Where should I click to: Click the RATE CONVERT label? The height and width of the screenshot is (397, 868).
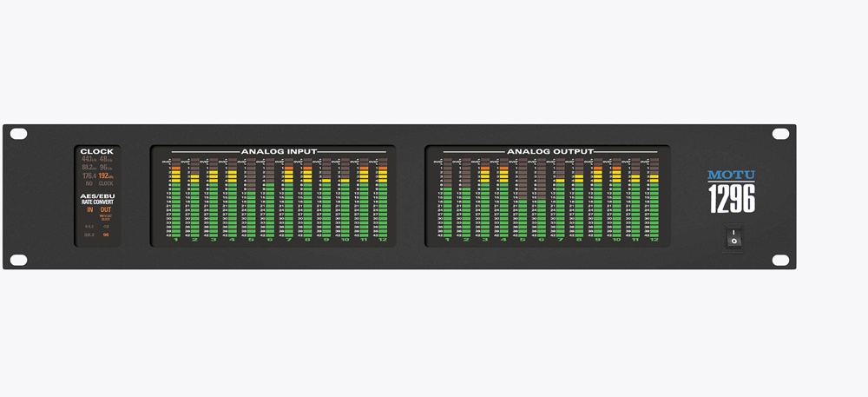(97, 202)
